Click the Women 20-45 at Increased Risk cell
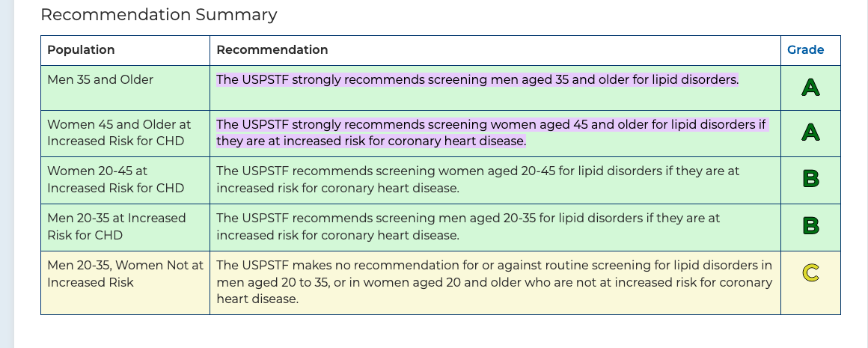The image size is (868, 348). tap(115, 180)
